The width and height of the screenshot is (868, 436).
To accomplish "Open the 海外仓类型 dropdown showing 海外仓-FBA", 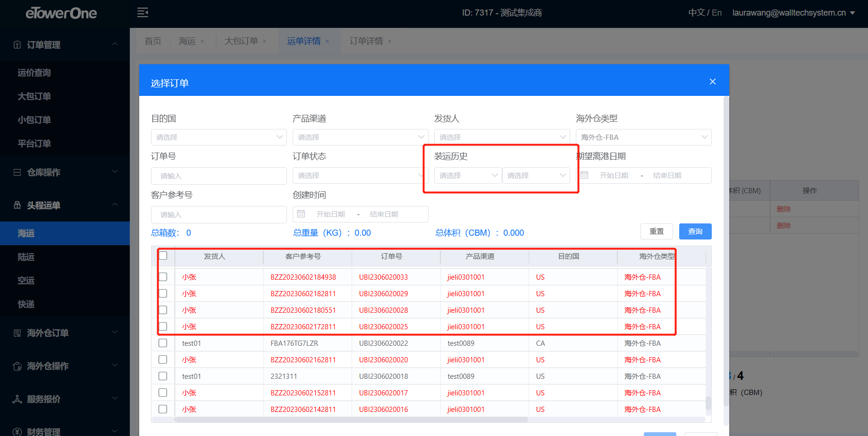I will click(x=644, y=137).
